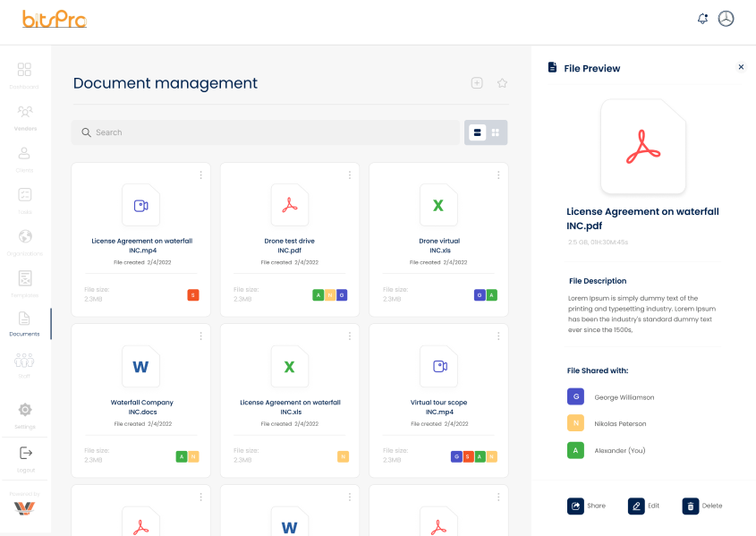
Task: Select Documents in the sidebar
Action: (x=24, y=323)
